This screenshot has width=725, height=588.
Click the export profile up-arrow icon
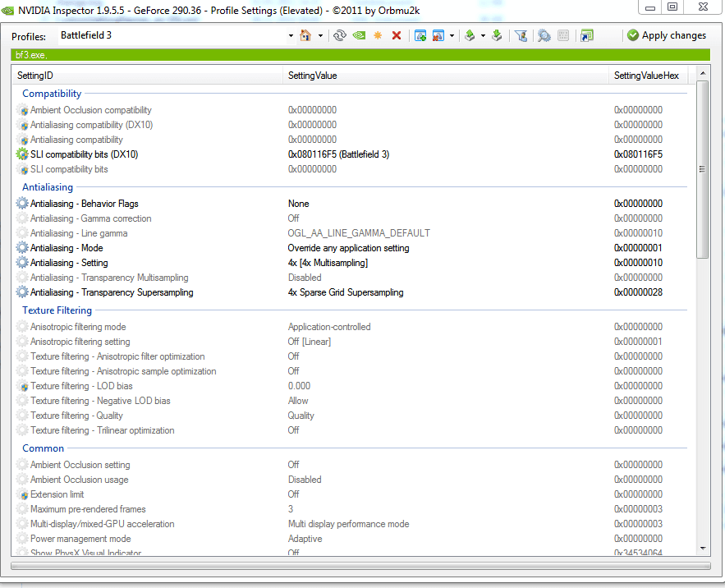(x=470, y=35)
